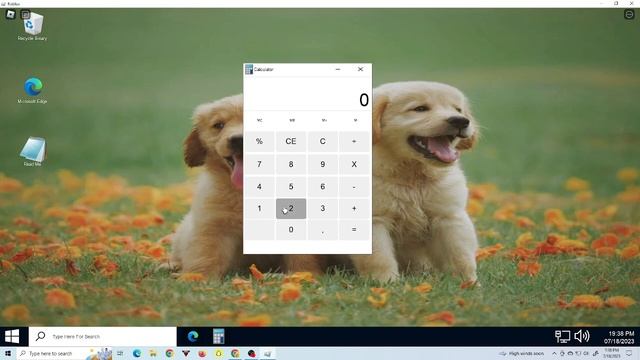
Task: Open File Explorer on the Windows taskbar
Action: 153,353
